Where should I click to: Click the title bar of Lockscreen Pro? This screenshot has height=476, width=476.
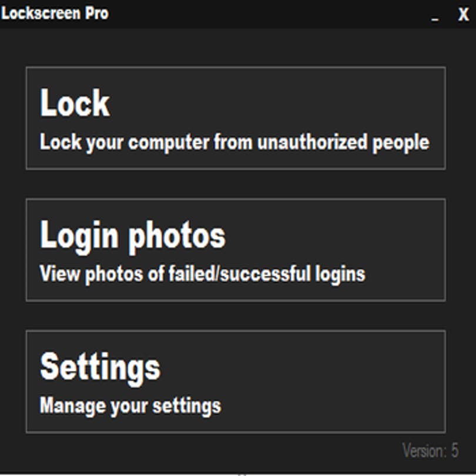click(238, 14)
